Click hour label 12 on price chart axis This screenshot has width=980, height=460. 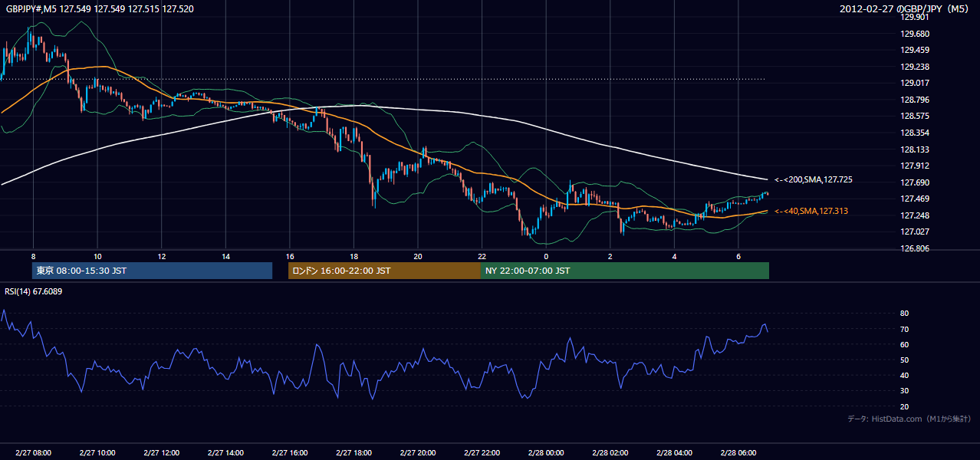(162, 256)
